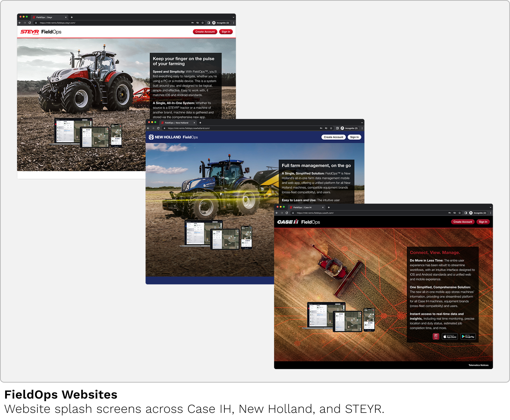This screenshot has width=510, height=420.
Task: Click the New Holland logo in the page header
Action: pos(165,137)
